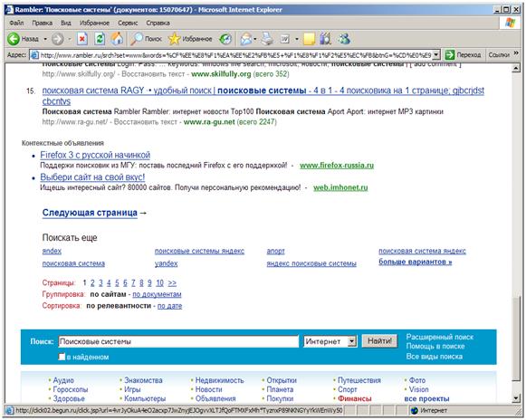Open Favorites (Избранное) star icon
Viewport: 526px width, 420px height.
click(x=174, y=39)
